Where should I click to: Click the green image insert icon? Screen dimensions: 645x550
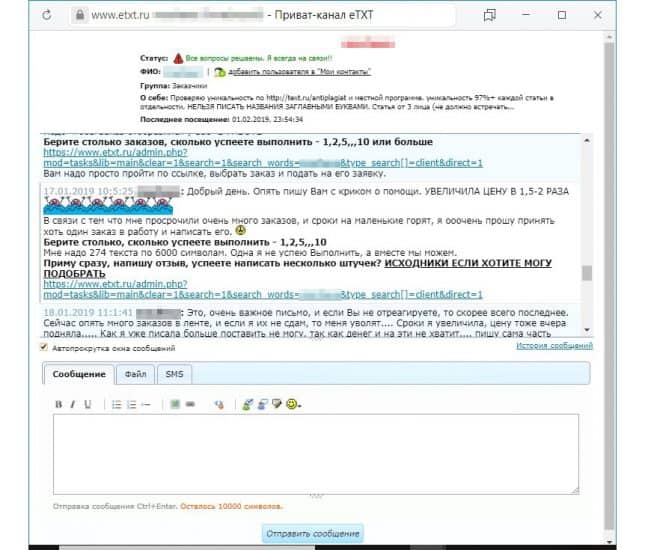point(175,404)
